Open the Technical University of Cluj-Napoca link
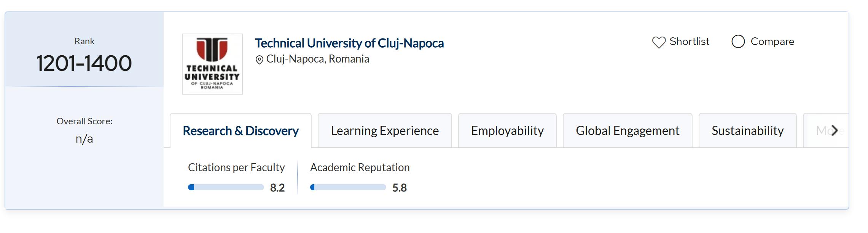The width and height of the screenshot is (868, 233). [x=349, y=43]
